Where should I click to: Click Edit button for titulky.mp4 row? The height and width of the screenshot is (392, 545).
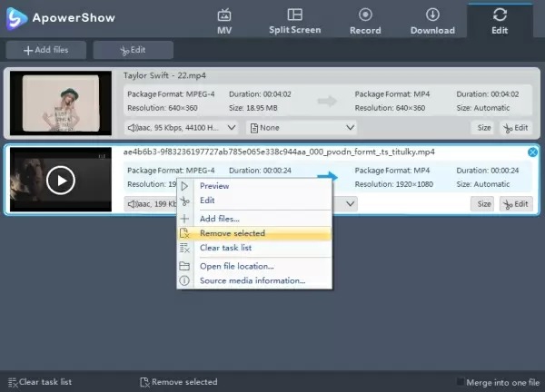tap(516, 204)
